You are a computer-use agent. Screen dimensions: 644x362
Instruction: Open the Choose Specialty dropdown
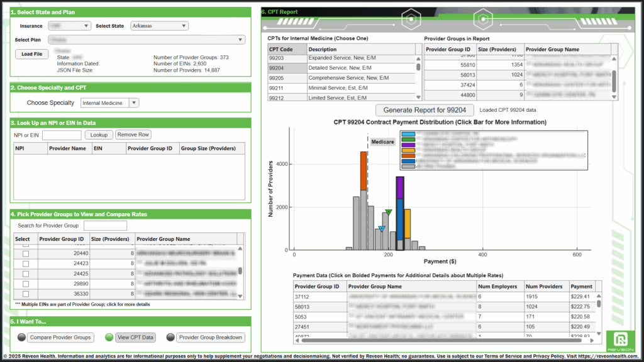110,102
